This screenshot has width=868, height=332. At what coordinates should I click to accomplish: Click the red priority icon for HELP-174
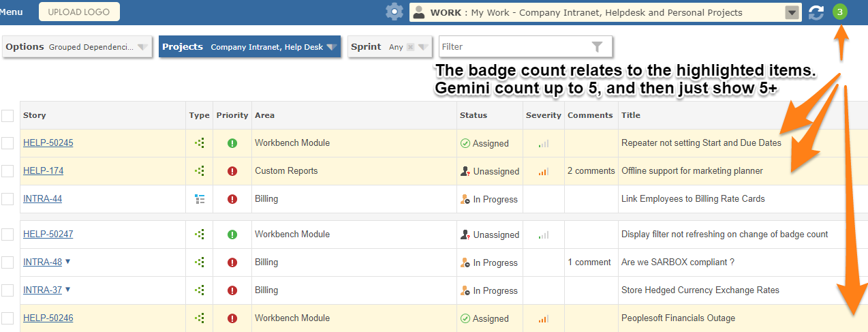click(x=232, y=171)
